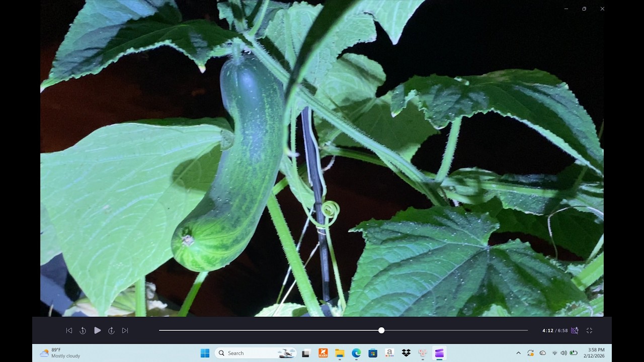
Task: Close the media player window
Action: point(602,9)
